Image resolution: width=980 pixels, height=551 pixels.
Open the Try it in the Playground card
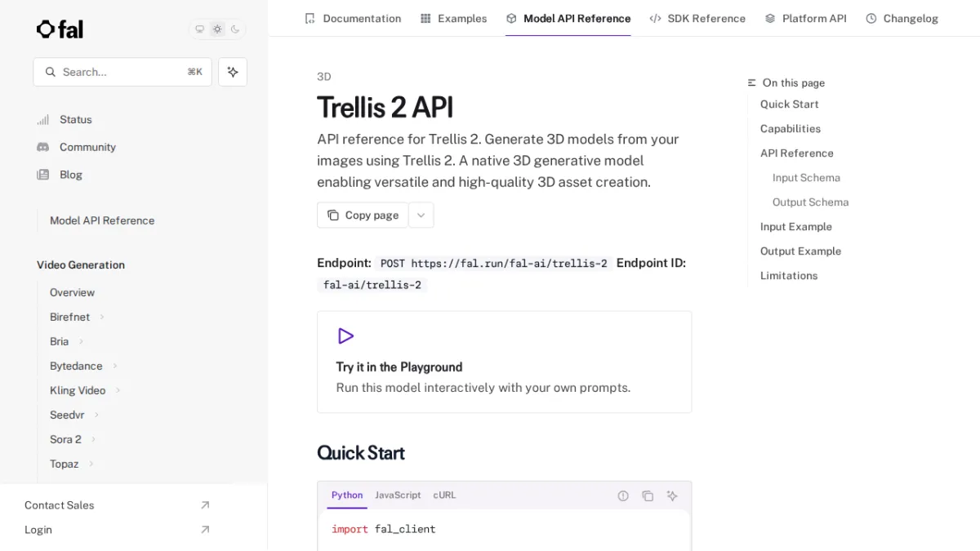coord(504,362)
